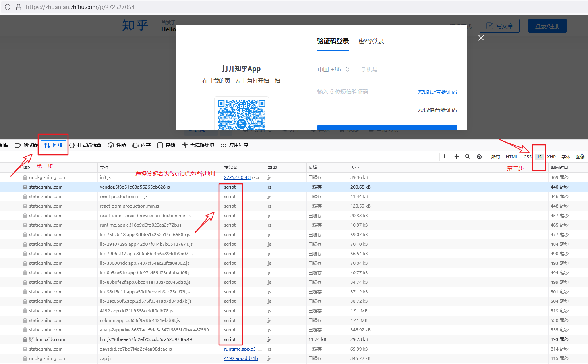
Task: Switch to the 密码登录 tab
Action: (x=371, y=41)
